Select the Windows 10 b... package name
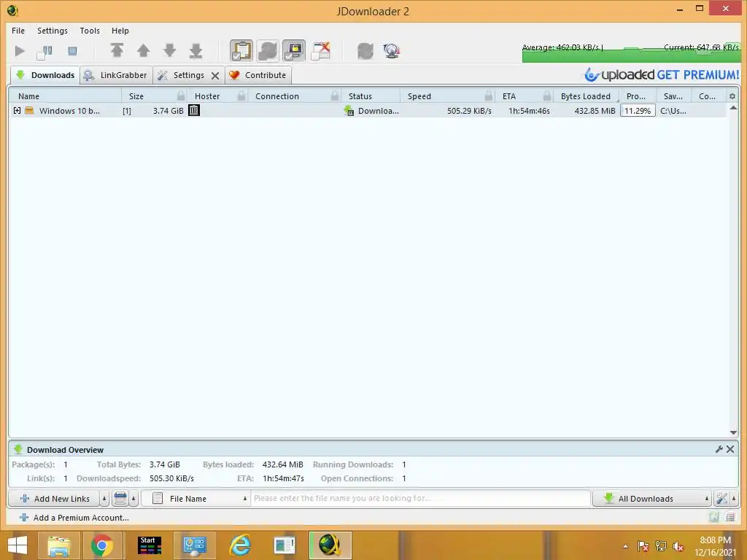The image size is (747, 560). [69, 111]
